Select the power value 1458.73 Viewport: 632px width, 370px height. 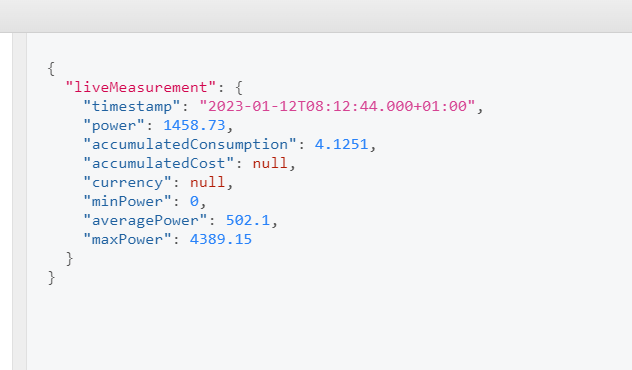click(x=194, y=125)
